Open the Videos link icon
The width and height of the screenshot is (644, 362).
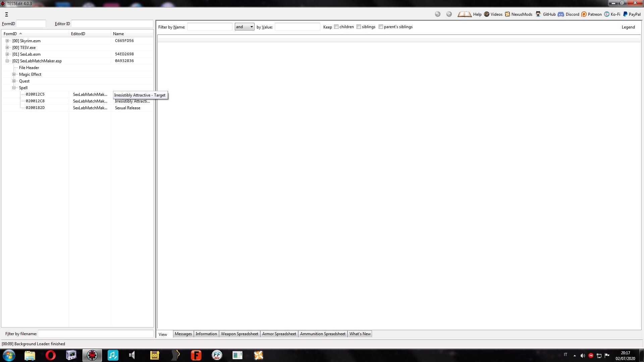487,14
